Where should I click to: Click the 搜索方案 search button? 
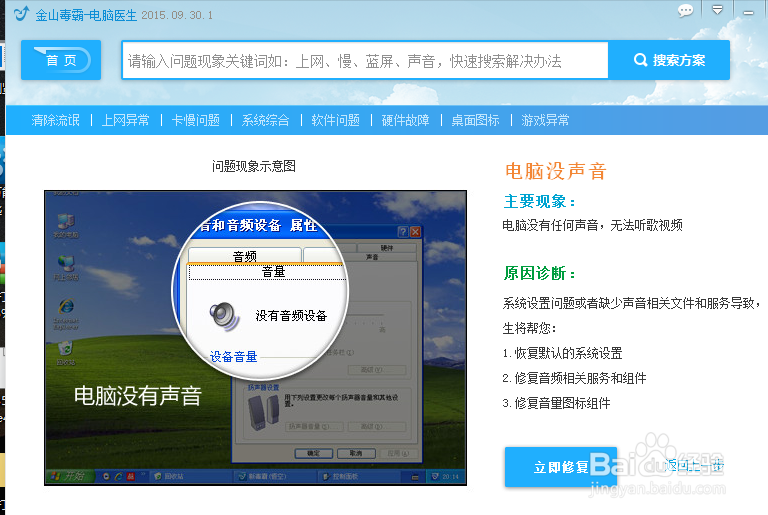pos(669,60)
